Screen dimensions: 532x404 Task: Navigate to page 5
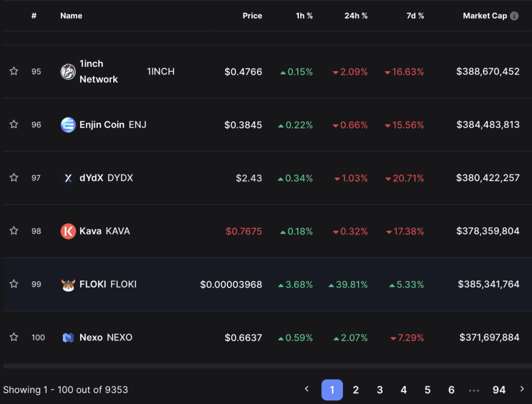point(428,390)
